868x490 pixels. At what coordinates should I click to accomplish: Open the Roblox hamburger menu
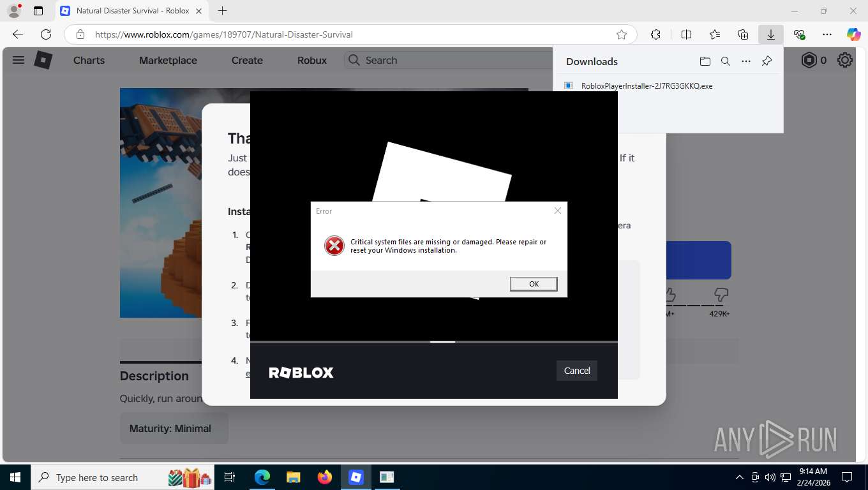tap(19, 60)
